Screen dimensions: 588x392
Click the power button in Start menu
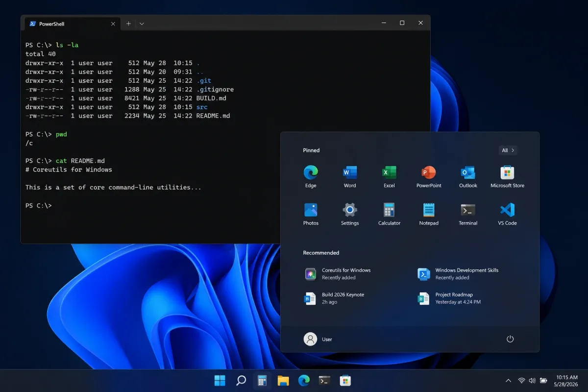click(510, 339)
